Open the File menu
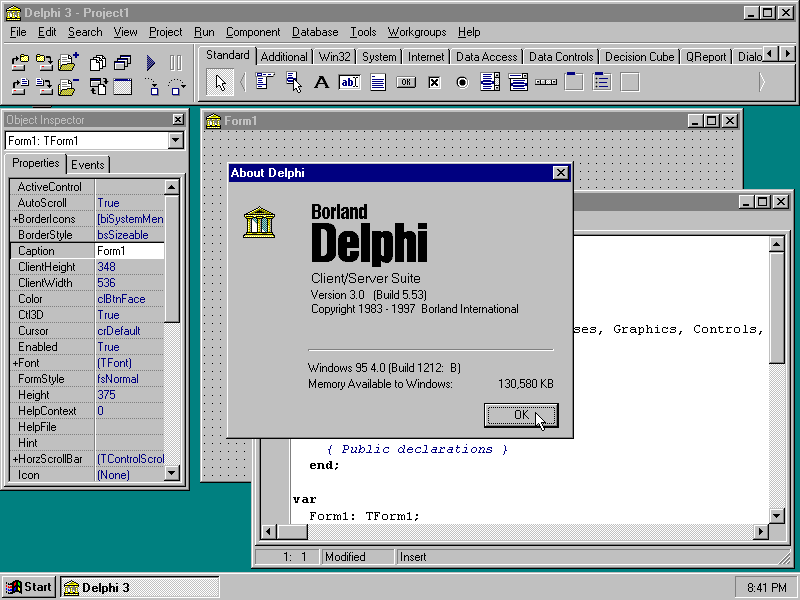Viewport: 800px width, 600px height. point(18,32)
